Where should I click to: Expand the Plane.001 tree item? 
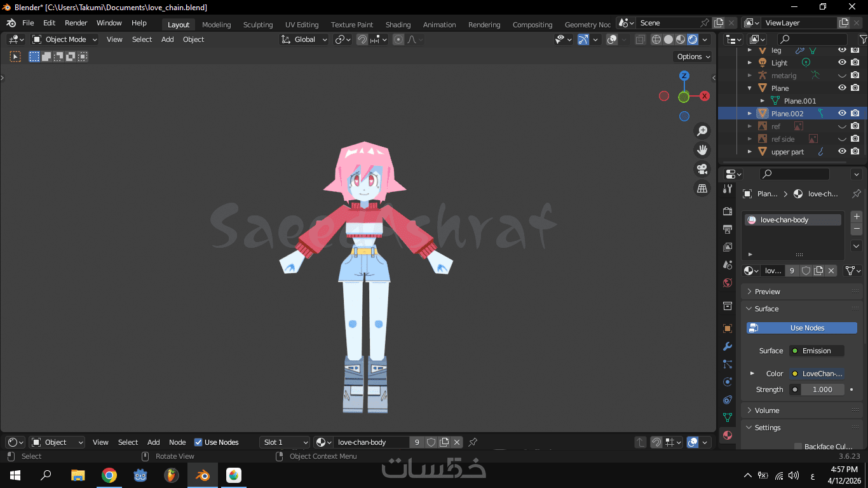click(x=763, y=101)
